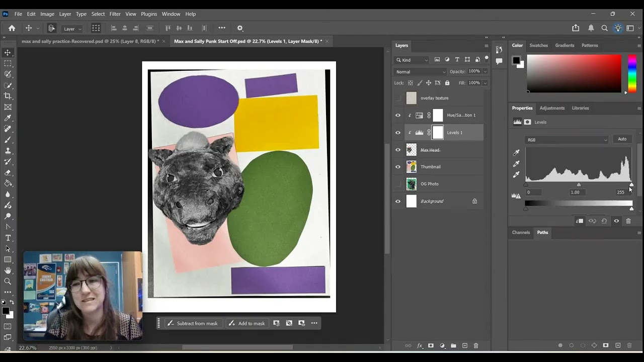This screenshot has width=644, height=362.
Task: Open the RGB channel dropdown in Properties
Action: coord(567,140)
